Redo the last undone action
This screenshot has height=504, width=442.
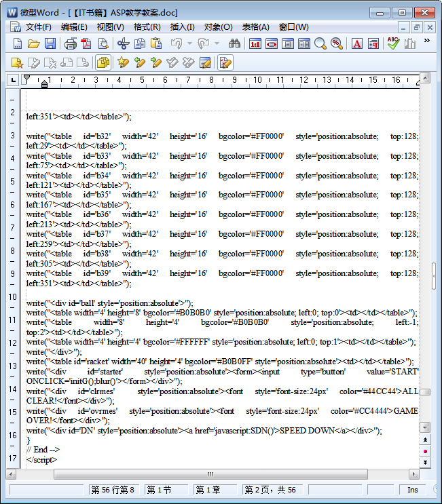click(x=203, y=43)
